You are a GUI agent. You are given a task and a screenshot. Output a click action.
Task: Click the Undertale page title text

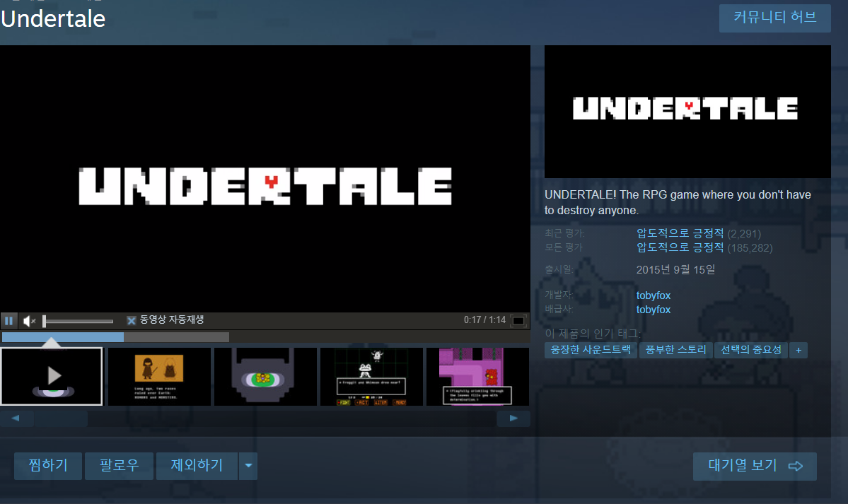click(x=53, y=19)
